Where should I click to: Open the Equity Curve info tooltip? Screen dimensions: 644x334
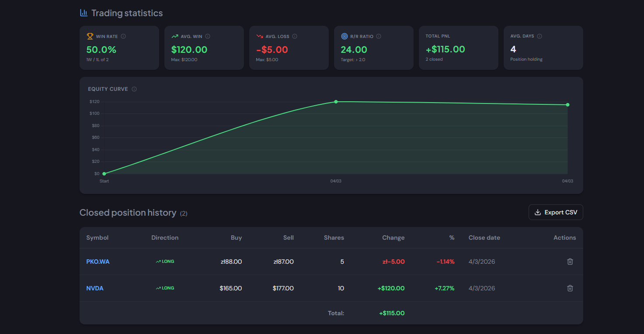pyautogui.click(x=135, y=89)
